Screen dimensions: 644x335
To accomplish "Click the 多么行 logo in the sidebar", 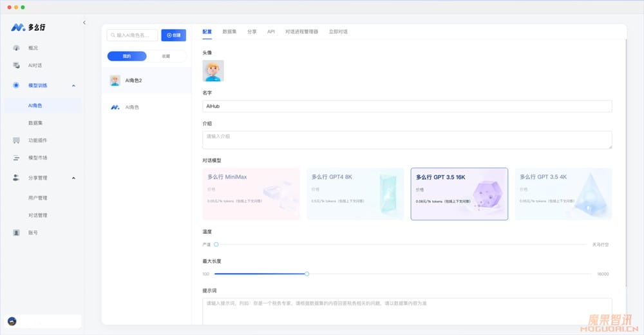I will coord(28,27).
